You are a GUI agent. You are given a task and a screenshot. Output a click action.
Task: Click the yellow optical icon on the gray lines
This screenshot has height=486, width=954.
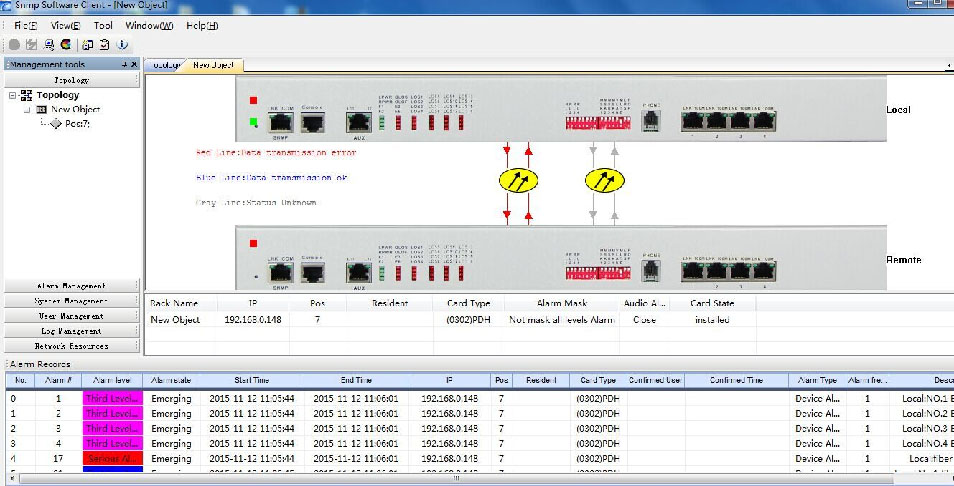(x=605, y=181)
